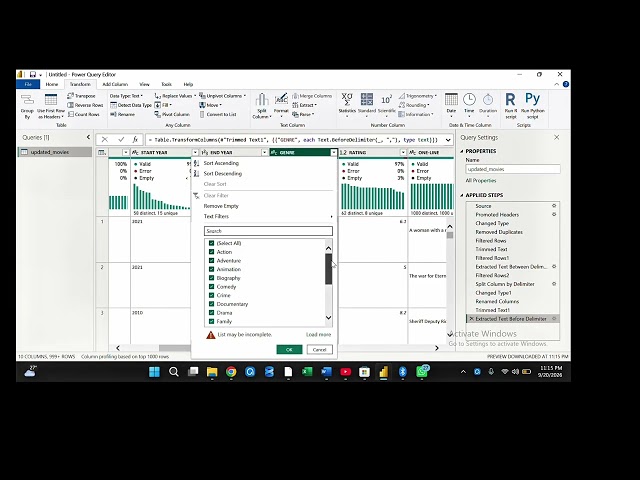This screenshot has width=640, height=480.
Task: Uncheck the Comedy genre
Action: (x=211, y=287)
